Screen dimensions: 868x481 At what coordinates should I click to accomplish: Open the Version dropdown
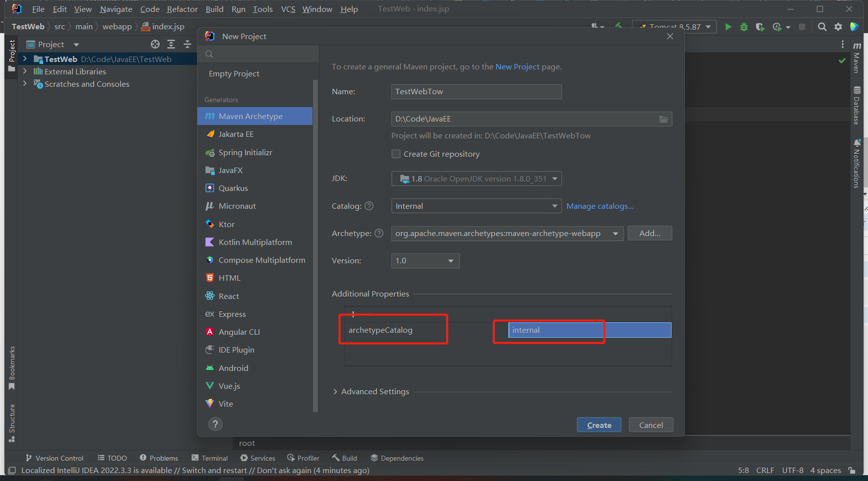pyautogui.click(x=426, y=260)
